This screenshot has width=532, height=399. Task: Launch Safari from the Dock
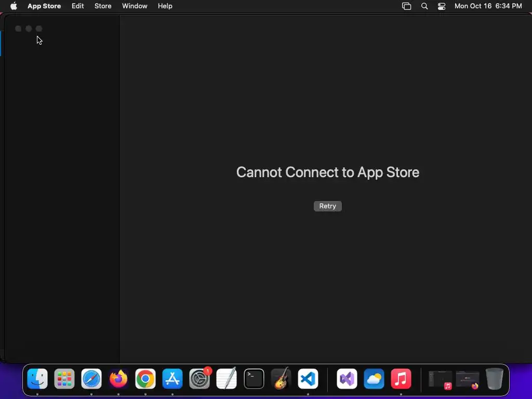(91, 379)
